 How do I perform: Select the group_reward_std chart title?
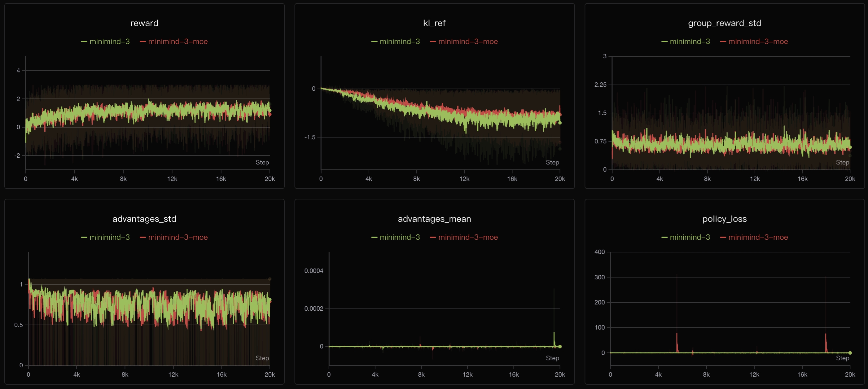(724, 23)
